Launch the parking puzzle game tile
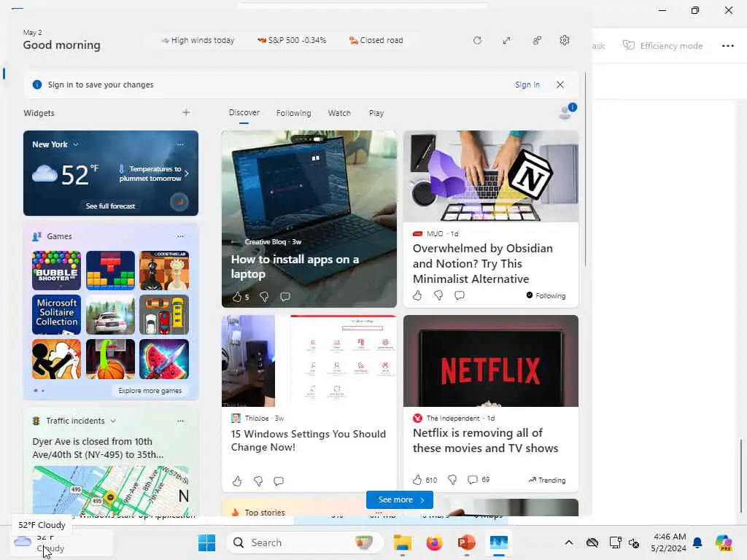Viewport: 747px width, 560px height. point(164,314)
